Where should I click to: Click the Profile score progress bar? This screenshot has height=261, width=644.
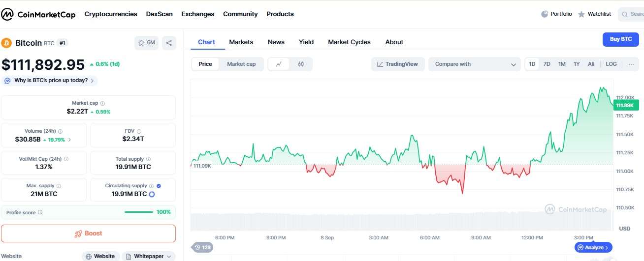[139, 212]
